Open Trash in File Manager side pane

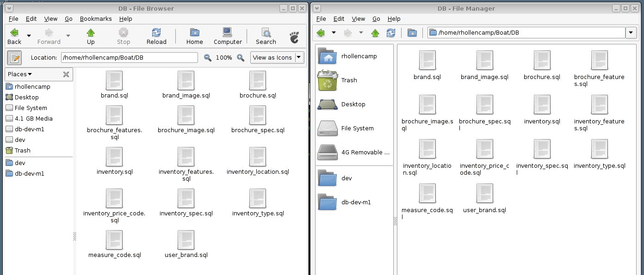point(349,80)
